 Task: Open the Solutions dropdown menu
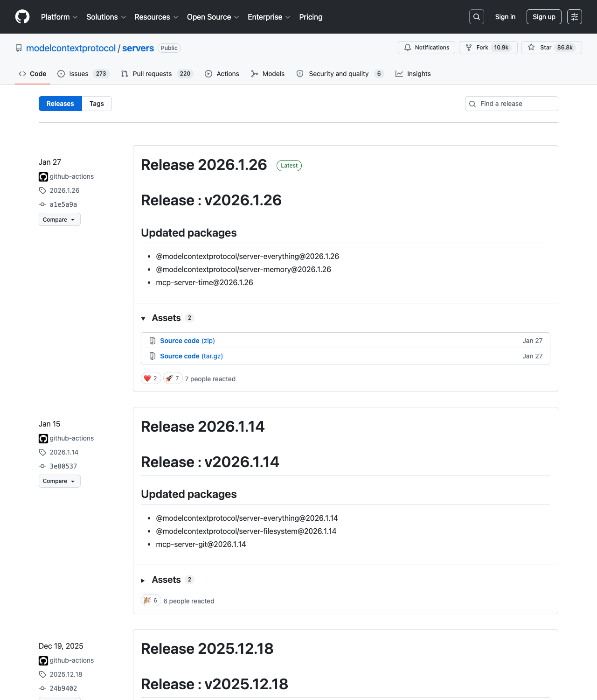pyautogui.click(x=106, y=17)
